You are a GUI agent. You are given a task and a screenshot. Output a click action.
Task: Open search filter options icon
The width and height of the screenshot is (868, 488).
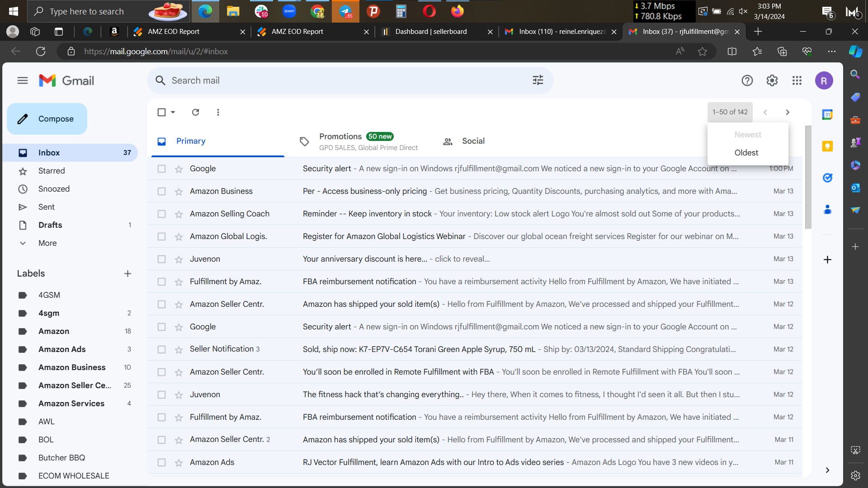pyautogui.click(x=538, y=80)
